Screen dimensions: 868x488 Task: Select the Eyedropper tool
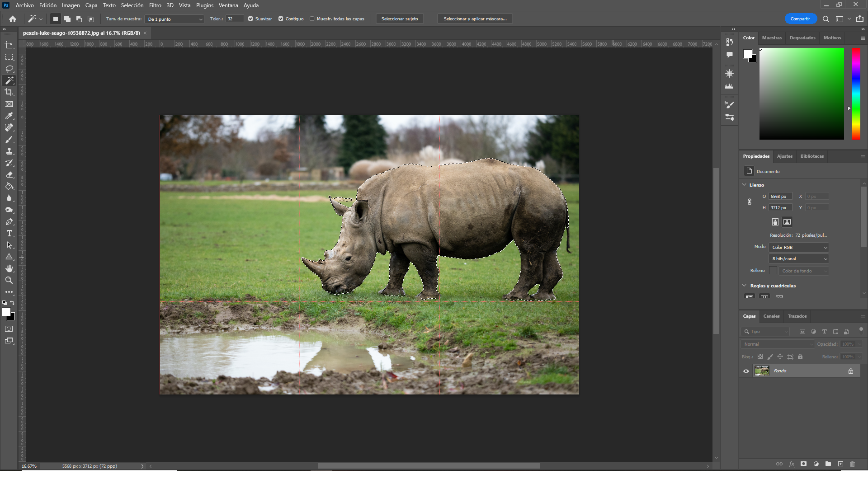[9, 116]
